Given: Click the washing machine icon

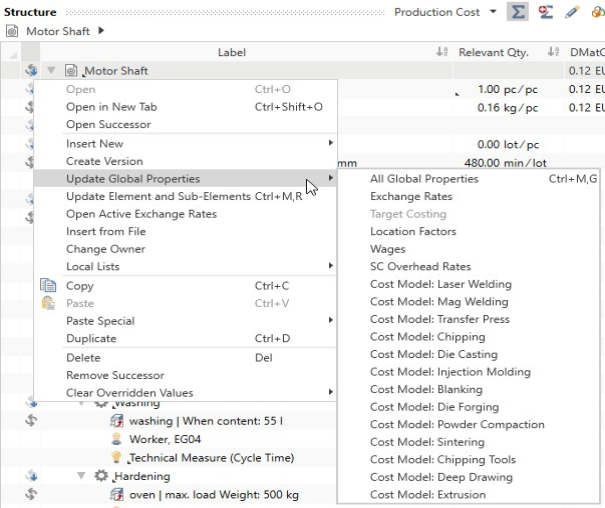Looking at the screenshot, I should [x=116, y=421].
